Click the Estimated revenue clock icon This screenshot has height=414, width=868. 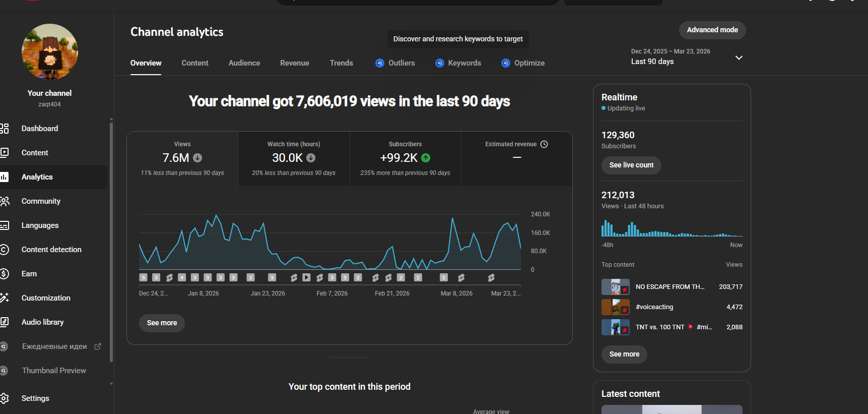pos(544,144)
